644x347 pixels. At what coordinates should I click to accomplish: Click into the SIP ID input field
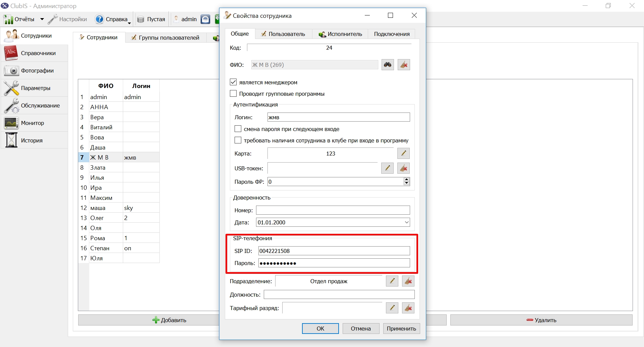pyautogui.click(x=334, y=251)
